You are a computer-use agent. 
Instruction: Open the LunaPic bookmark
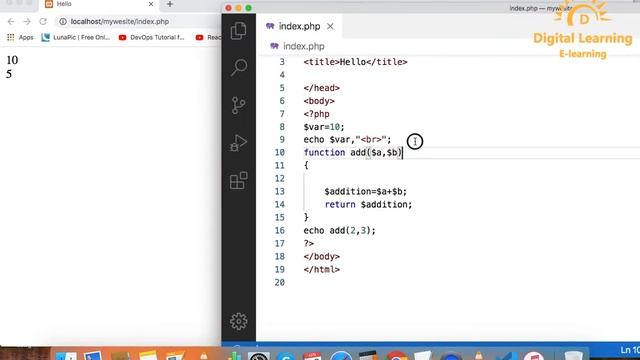point(76,37)
